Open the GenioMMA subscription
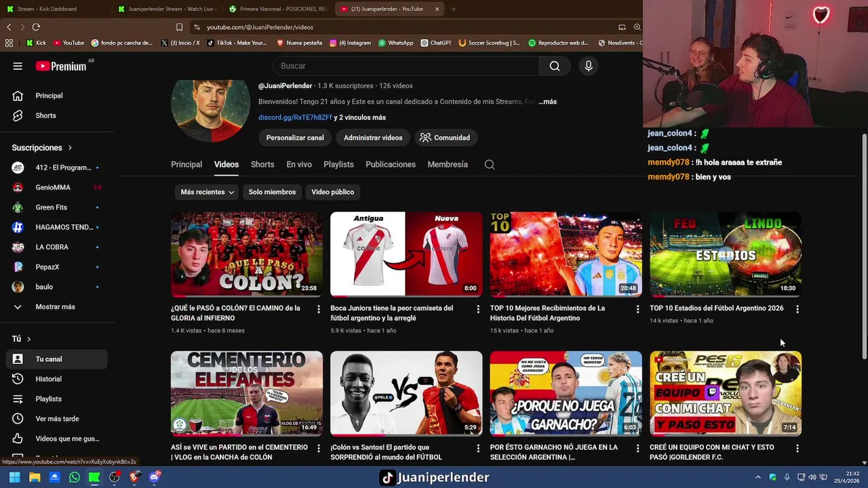The image size is (868, 488). [x=56, y=187]
